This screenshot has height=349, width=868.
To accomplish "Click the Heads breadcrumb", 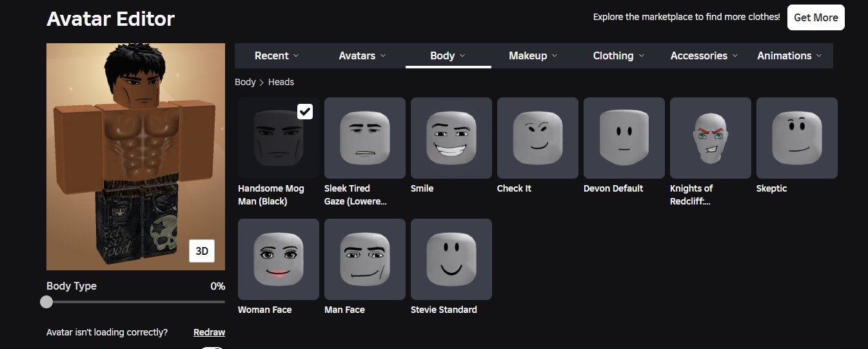I will click(x=281, y=82).
